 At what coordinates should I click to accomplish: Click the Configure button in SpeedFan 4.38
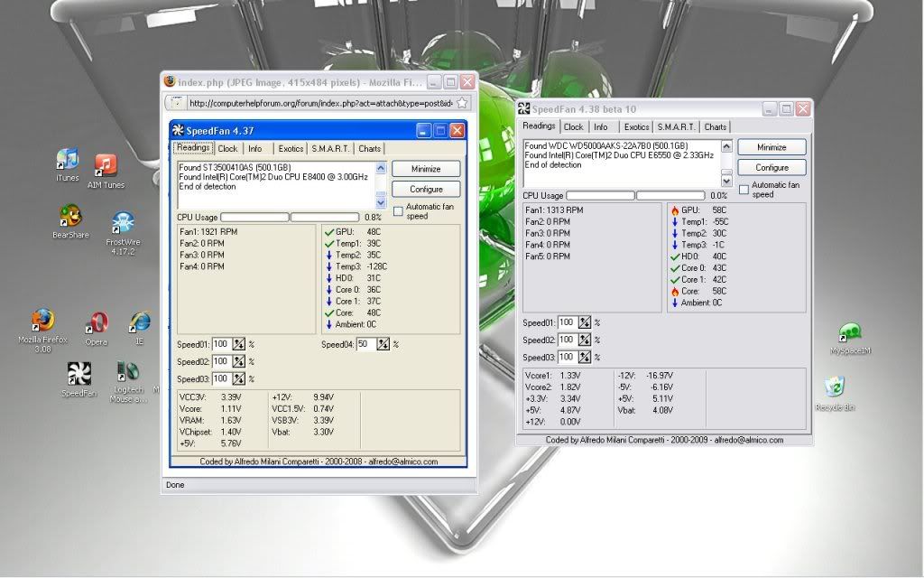[772, 168]
